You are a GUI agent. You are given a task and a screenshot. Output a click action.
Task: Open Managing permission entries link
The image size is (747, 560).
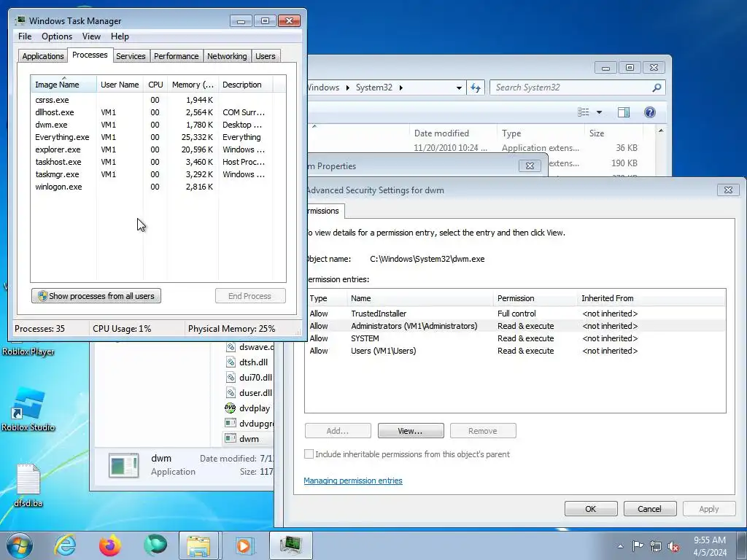point(353,481)
